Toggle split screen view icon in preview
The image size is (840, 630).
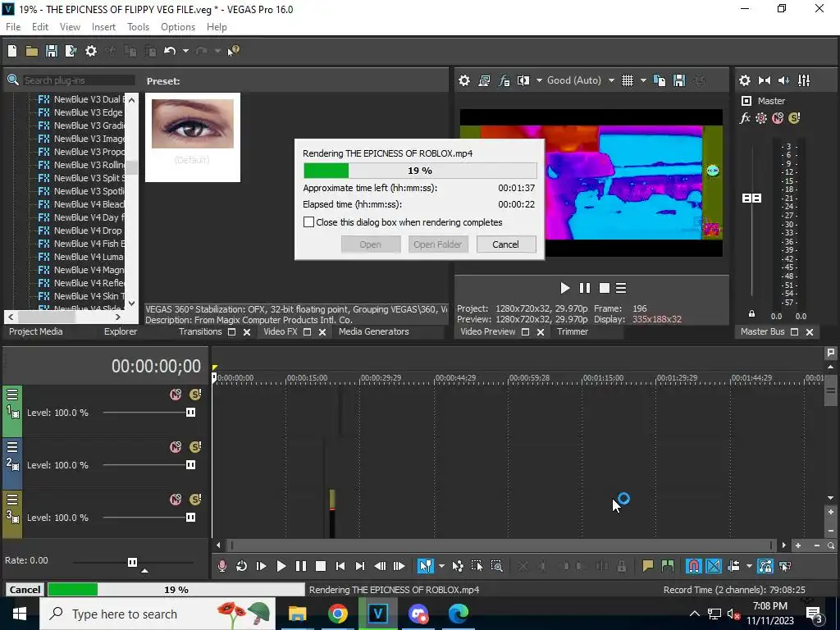[x=523, y=80]
